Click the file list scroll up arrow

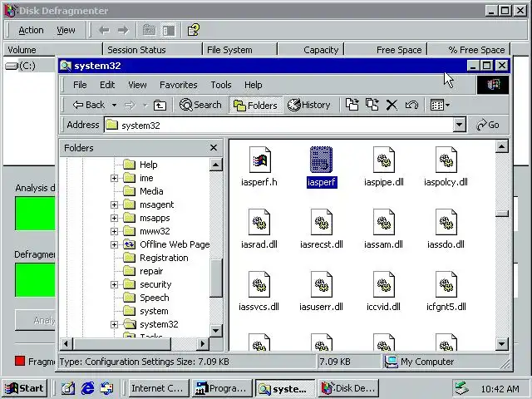point(502,146)
